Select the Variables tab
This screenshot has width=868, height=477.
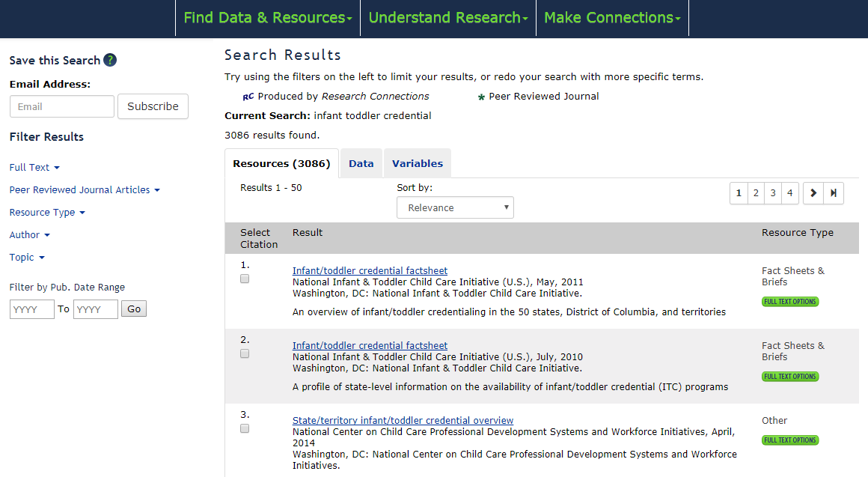point(417,162)
